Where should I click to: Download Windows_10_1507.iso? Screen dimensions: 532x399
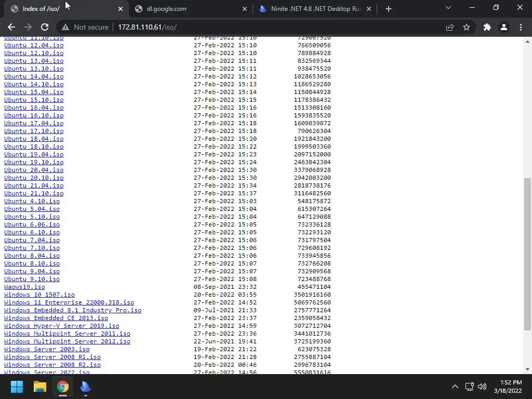[x=39, y=295]
